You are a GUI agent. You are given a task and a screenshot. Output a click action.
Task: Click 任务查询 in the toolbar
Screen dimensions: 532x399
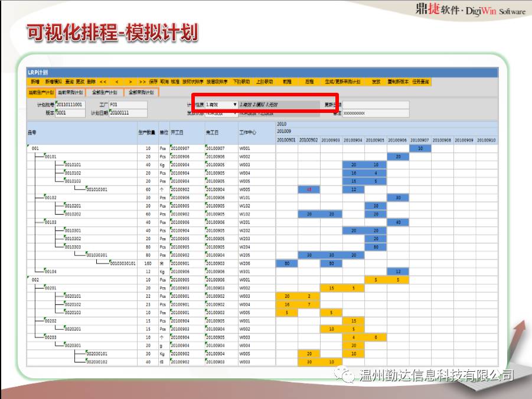[420, 82]
